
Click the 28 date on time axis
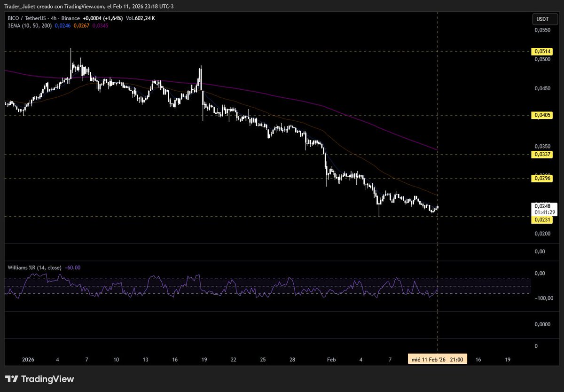292,360
